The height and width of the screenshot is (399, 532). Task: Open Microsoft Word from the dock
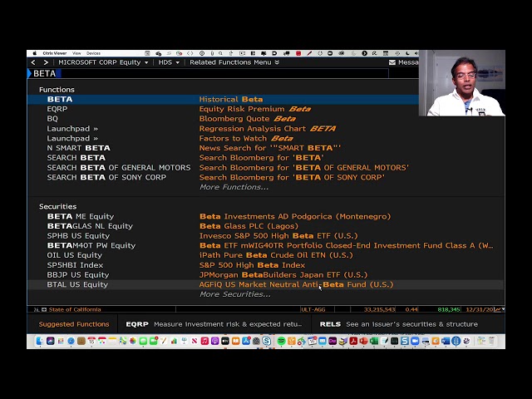pyautogui.click(x=446, y=341)
